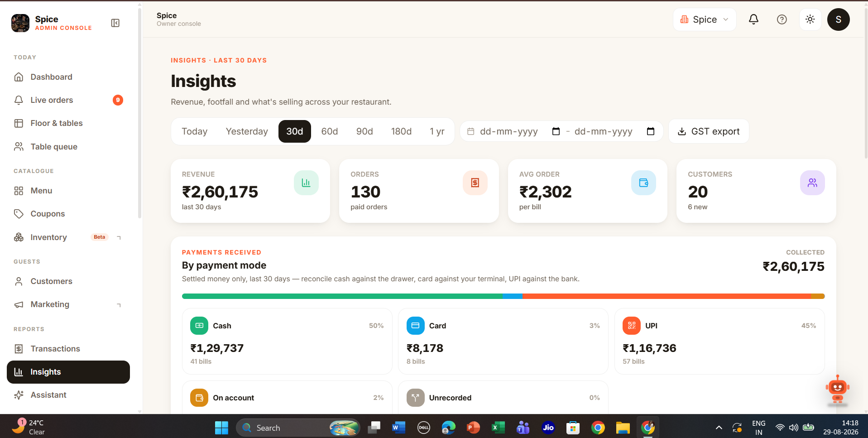
Task: Click the Avg Order wallet icon
Action: pos(643,183)
